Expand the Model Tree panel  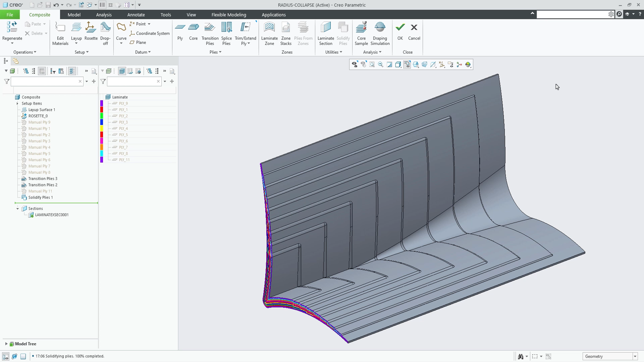(x=6, y=344)
